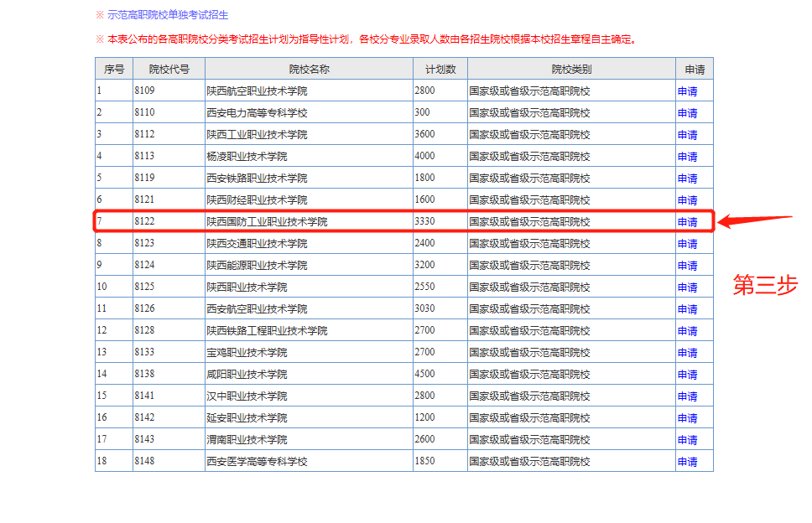Click 申请 for 渭南职业技术学院
The image size is (812, 523).
point(687,440)
